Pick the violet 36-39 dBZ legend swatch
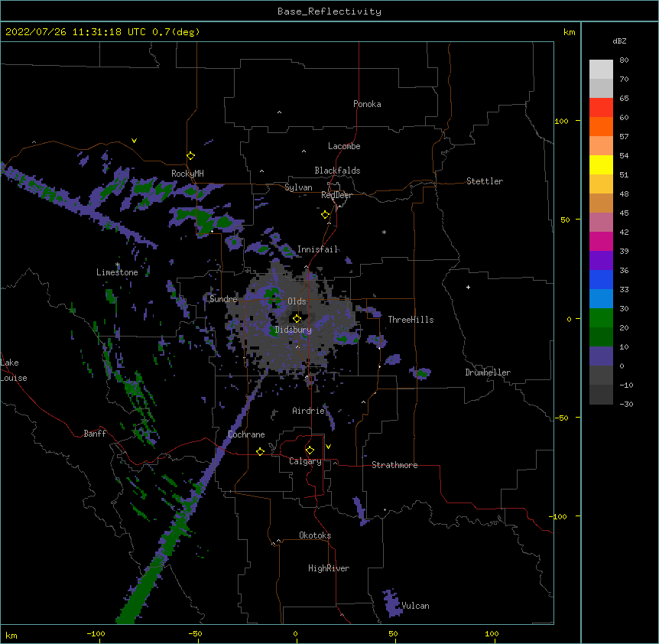The width and height of the screenshot is (659, 644). [601, 261]
